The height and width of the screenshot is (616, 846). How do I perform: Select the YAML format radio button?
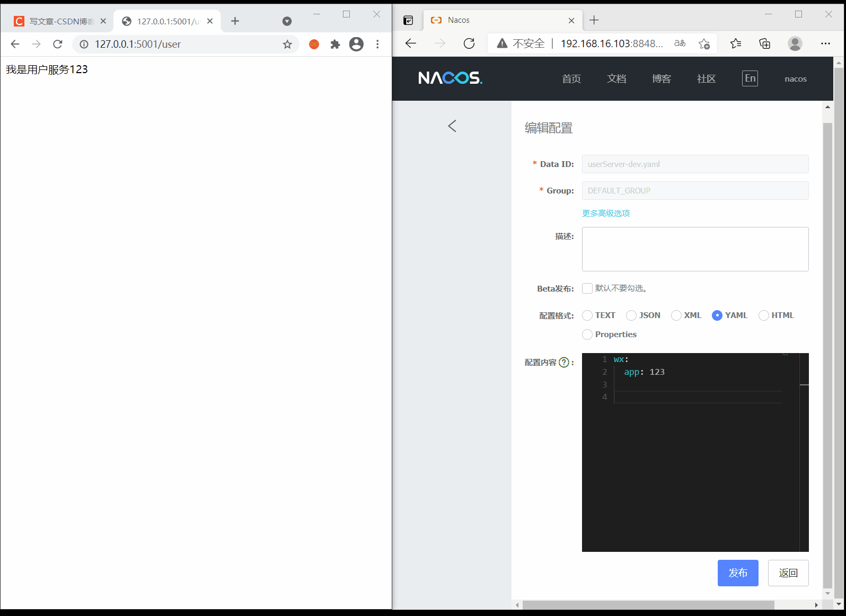pyautogui.click(x=717, y=315)
